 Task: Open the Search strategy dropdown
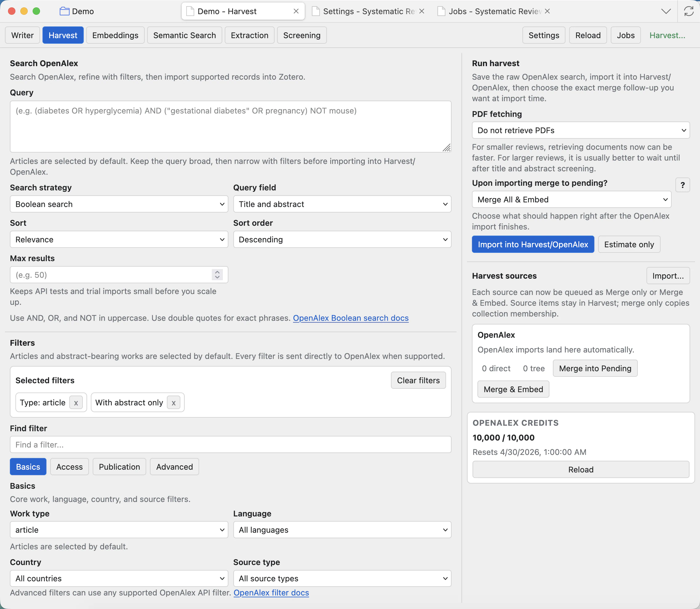click(119, 204)
